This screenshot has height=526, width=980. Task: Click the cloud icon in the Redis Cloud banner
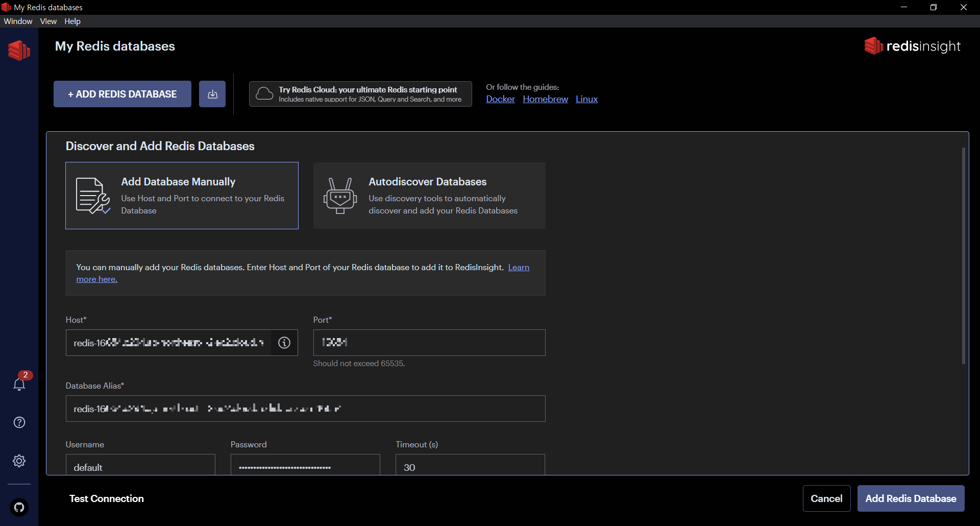pos(264,93)
